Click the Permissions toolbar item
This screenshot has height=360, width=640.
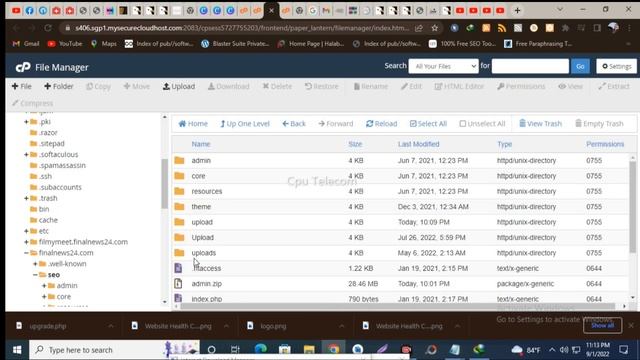click(x=521, y=86)
